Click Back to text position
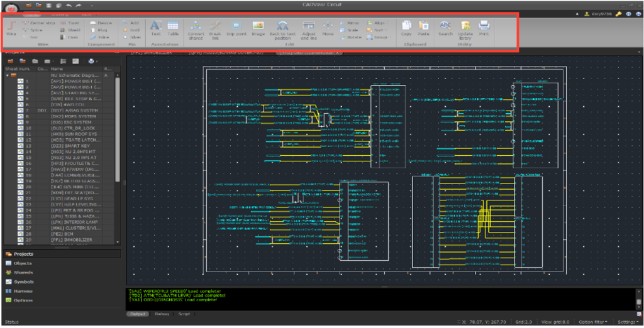The width and height of the screenshot is (644, 328). click(282, 30)
